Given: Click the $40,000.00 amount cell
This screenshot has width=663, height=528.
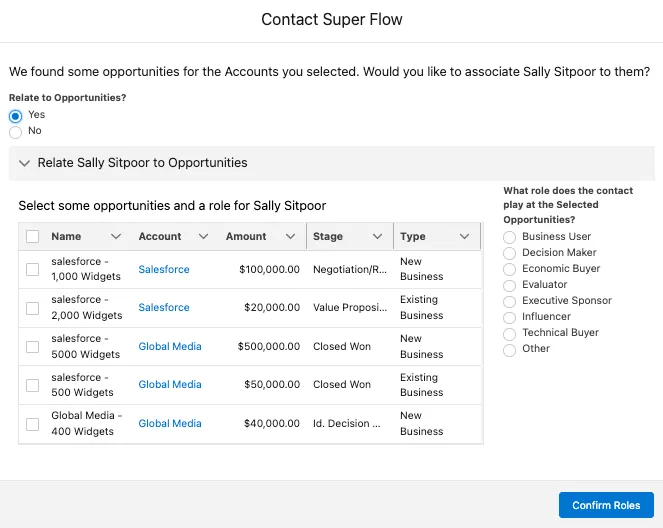Looking at the screenshot, I should point(272,423).
